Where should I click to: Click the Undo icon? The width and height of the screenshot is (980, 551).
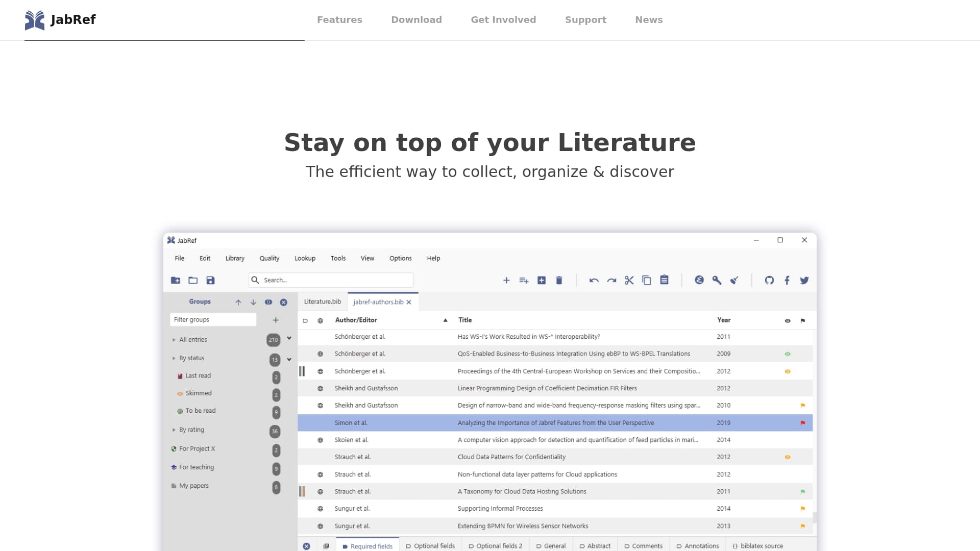point(594,280)
